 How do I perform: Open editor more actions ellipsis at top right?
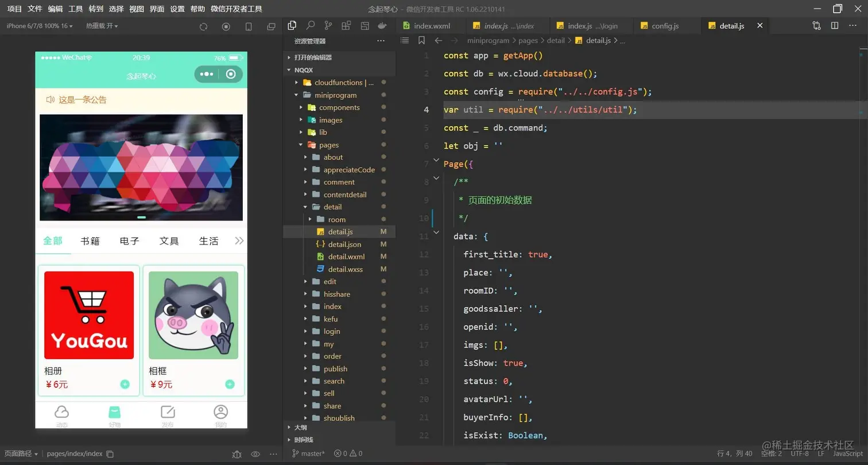(x=852, y=26)
